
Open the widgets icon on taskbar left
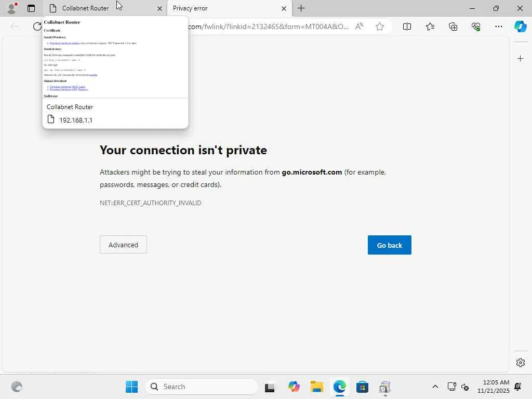tap(17, 387)
